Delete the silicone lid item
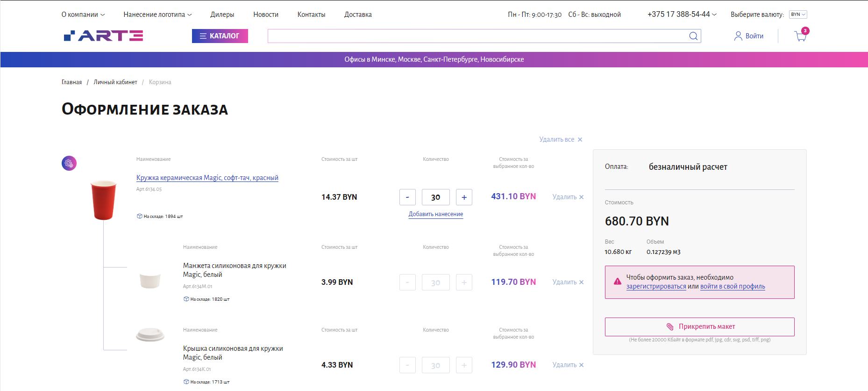The image size is (868, 391). coord(568,365)
